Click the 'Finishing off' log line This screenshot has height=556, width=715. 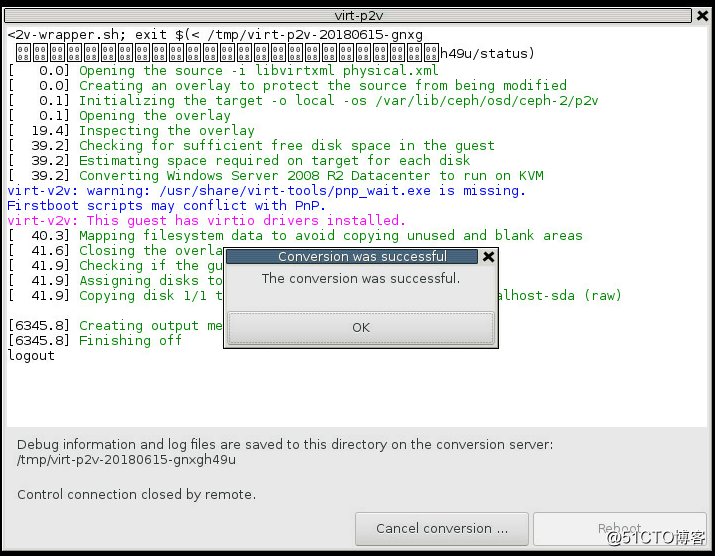[x=95, y=341]
